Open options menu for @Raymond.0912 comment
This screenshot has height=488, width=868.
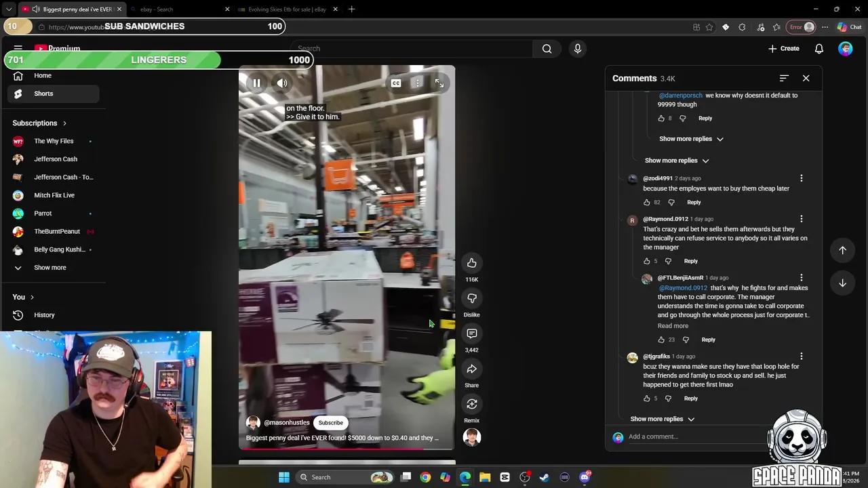pyautogui.click(x=802, y=219)
